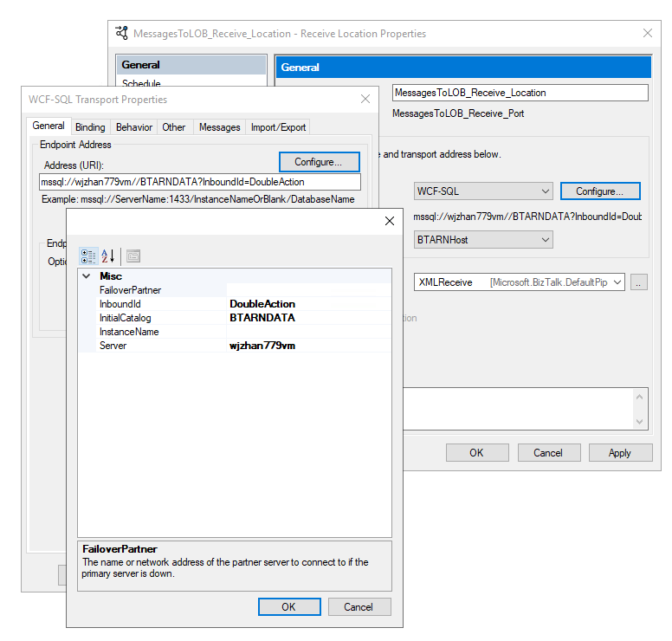Click the pipeline ellipsis button
This screenshot has height=641, width=672.
point(638,282)
